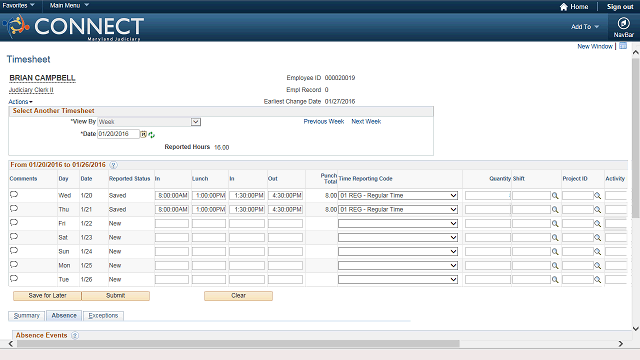Image resolution: width=640 pixels, height=360 pixels.
Task: Open Time Reporting Code dropdown for Wed 1/20
Action: point(398,196)
